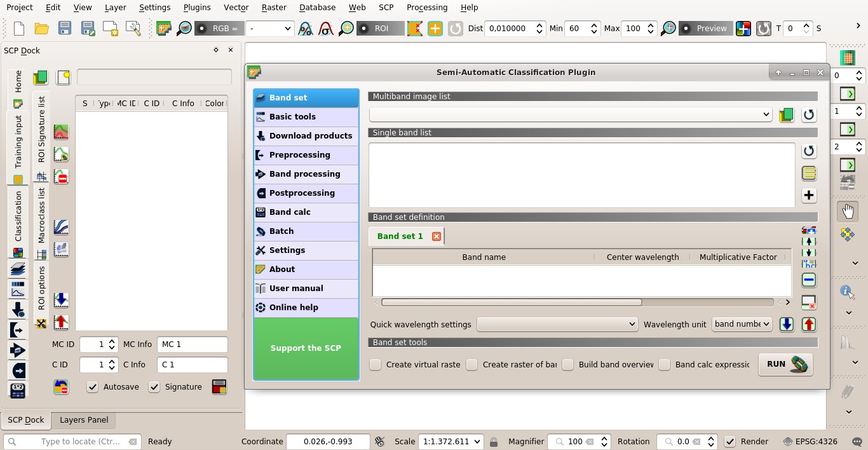Click the standard deviation stretch icon
The width and height of the screenshot is (868, 450).
(x=326, y=28)
